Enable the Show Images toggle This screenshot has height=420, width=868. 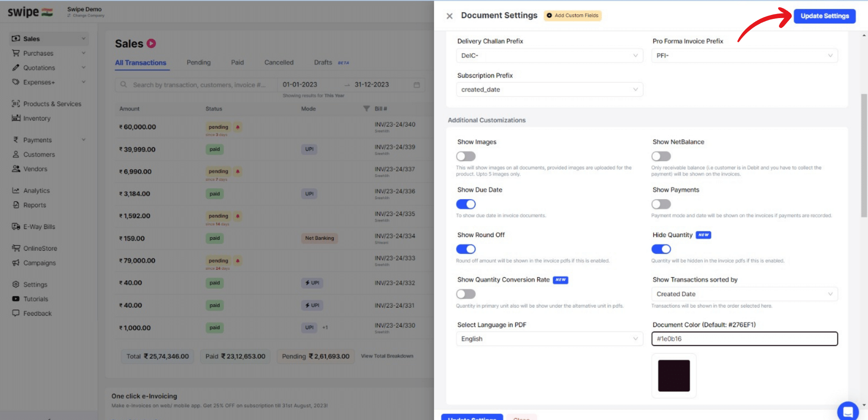pos(466,156)
